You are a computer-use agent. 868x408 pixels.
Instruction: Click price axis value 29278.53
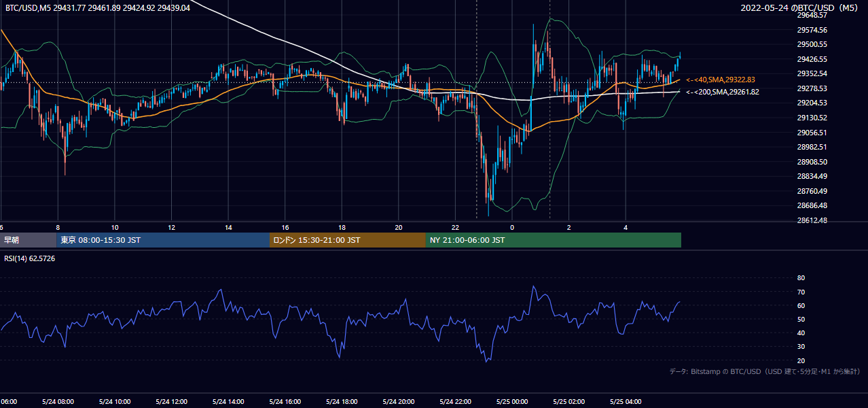(812, 88)
